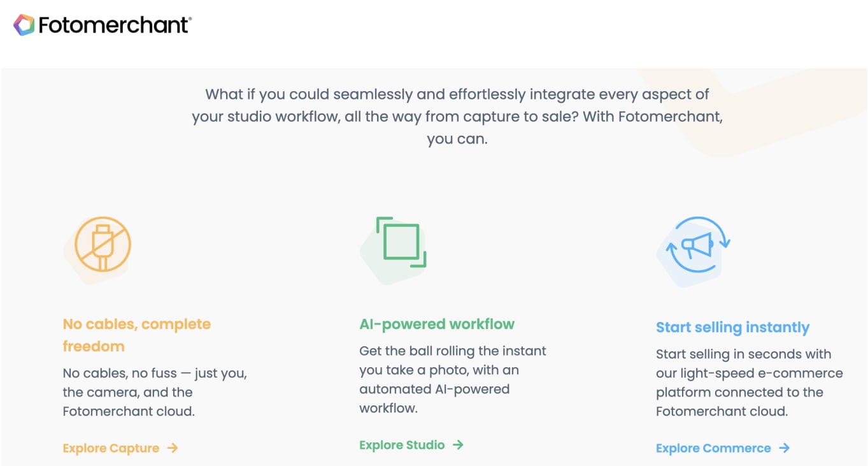
Task: Click the Fotomerchant logo icon
Action: (24, 25)
